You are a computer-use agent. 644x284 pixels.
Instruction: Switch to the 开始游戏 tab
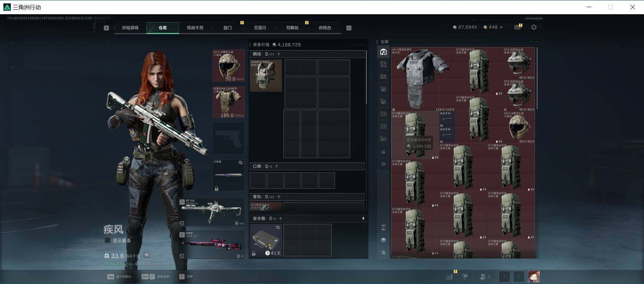point(130,28)
